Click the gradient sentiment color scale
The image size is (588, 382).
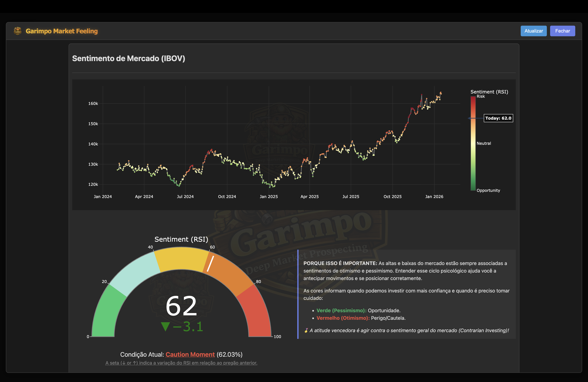(x=473, y=143)
